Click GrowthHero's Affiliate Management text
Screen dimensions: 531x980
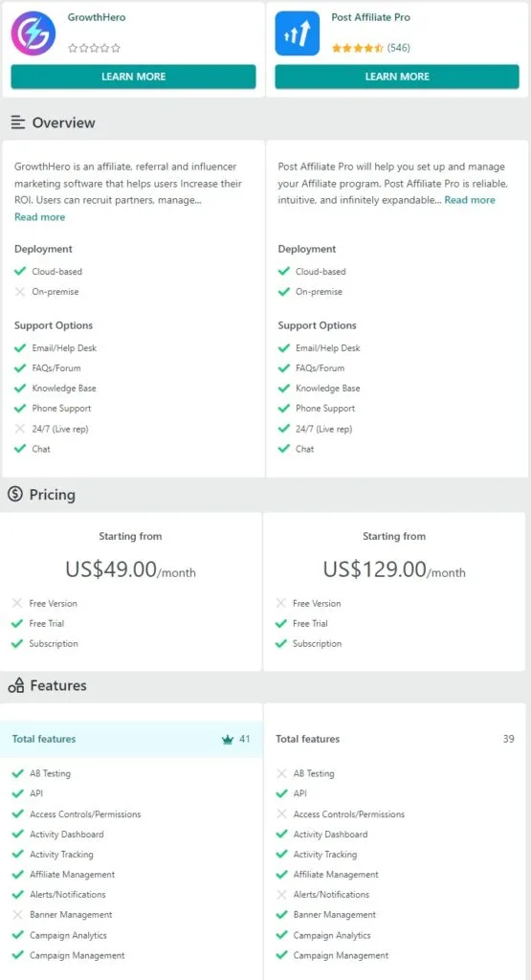pyautogui.click(x=73, y=875)
